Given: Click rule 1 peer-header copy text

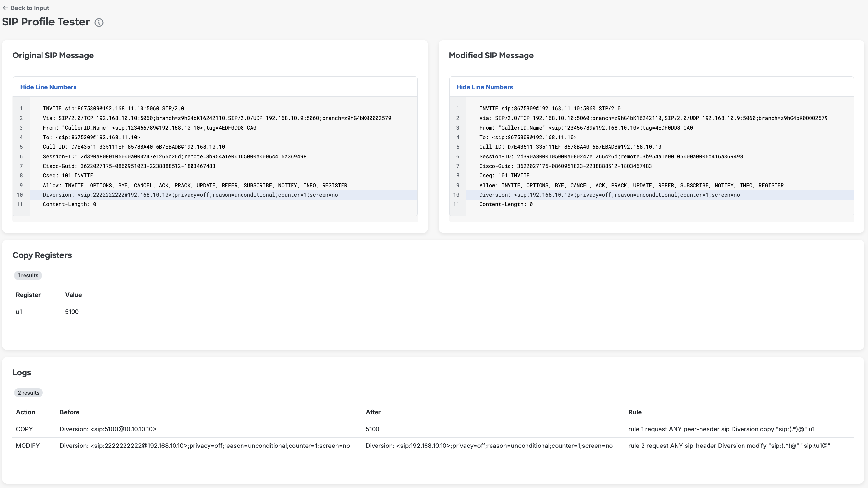Looking at the screenshot, I should [x=721, y=429].
